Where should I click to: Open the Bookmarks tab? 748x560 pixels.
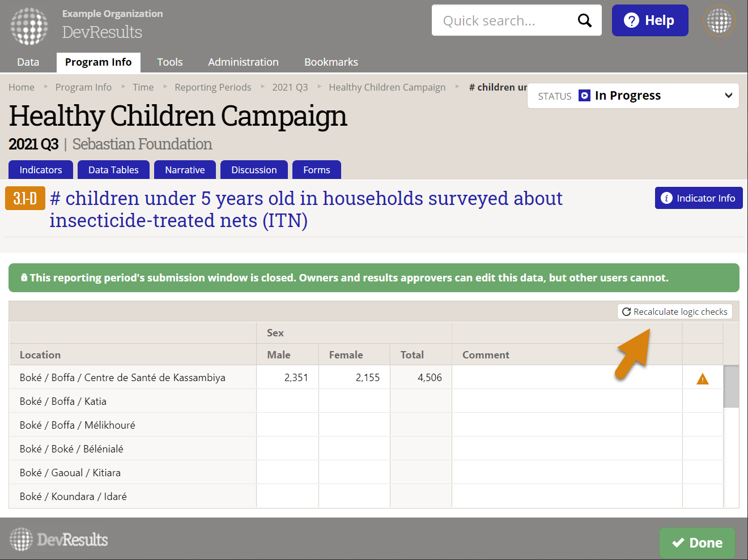pos(331,62)
